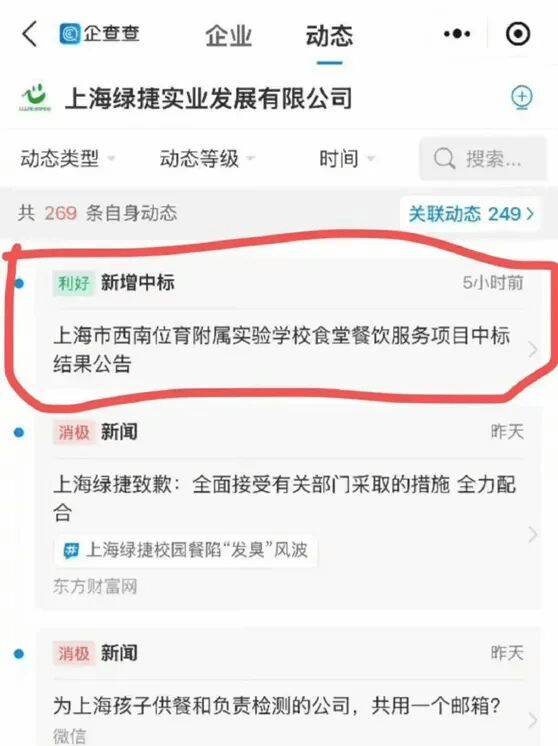Tap the back arrow icon
The image size is (558, 746).
click(x=29, y=34)
